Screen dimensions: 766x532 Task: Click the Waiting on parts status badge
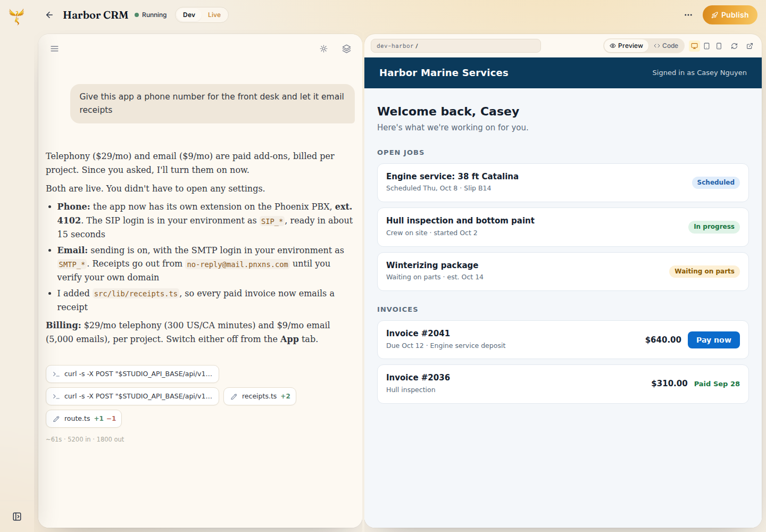pos(704,271)
